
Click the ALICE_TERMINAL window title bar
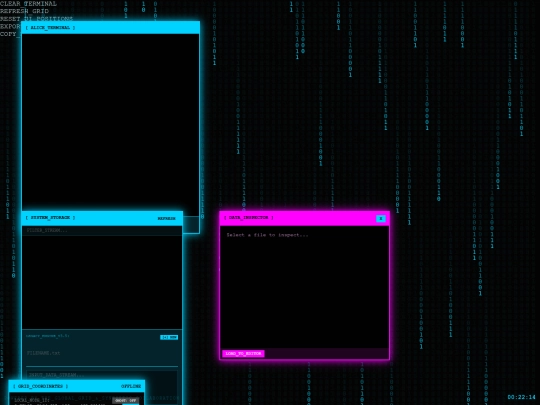[x=111, y=28]
